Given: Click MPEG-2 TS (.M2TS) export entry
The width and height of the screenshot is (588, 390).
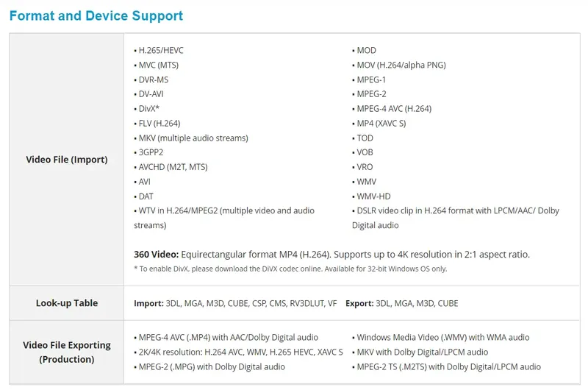Looking at the screenshot, I should pos(448,366).
